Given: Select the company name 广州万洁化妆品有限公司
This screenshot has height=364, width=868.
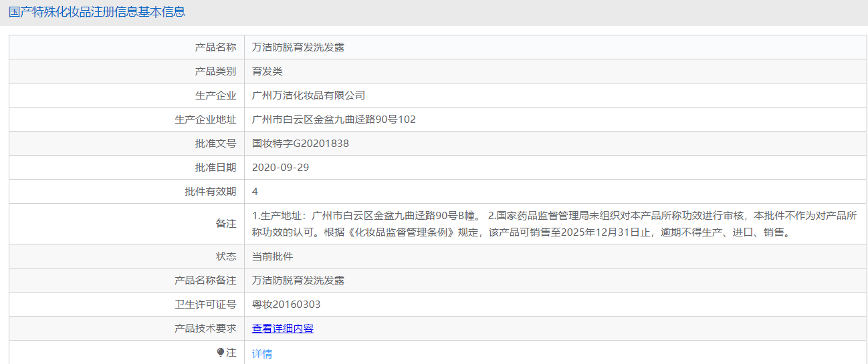Looking at the screenshot, I should point(308,96).
